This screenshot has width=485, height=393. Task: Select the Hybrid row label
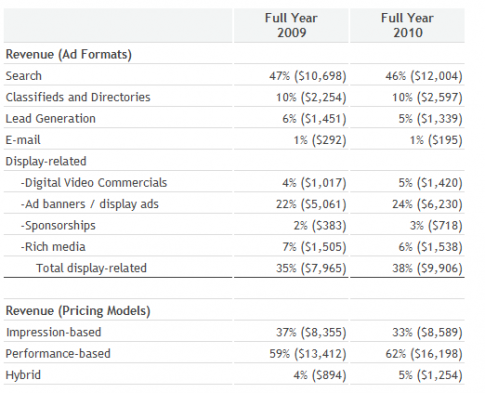point(23,375)
